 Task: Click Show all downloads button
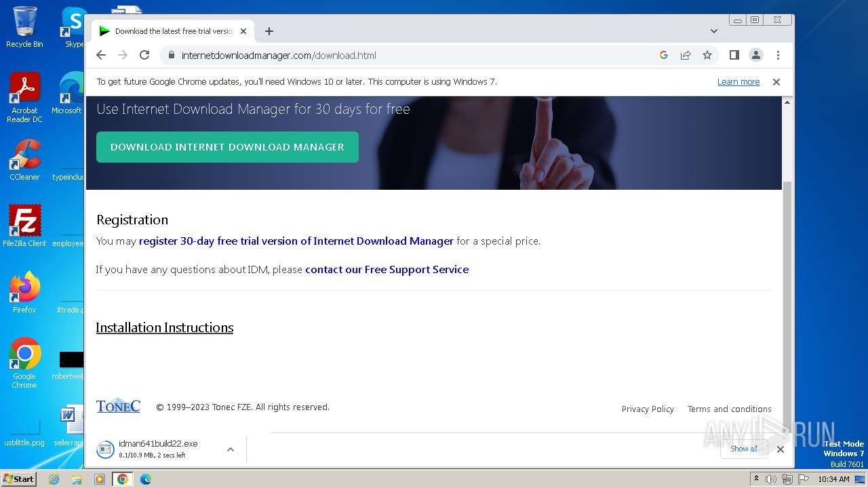point(744,449)
